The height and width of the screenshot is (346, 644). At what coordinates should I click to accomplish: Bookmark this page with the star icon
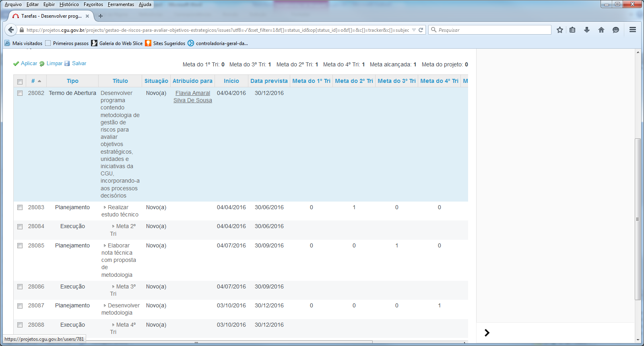[559, 30]
